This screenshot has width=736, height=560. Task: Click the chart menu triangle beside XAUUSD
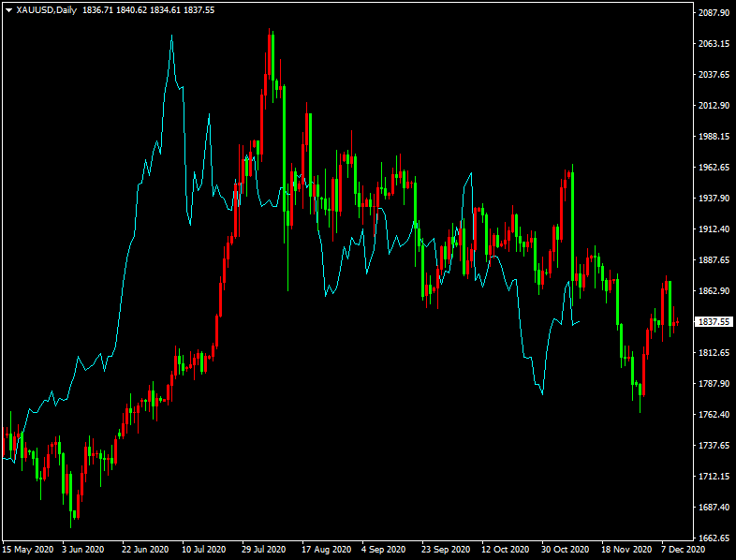[9, 10]
